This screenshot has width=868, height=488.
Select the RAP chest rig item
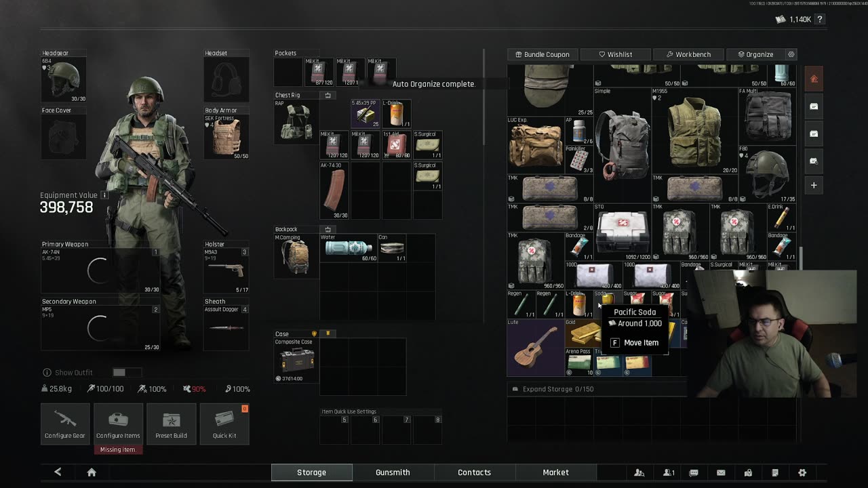(x=296, y=122)
